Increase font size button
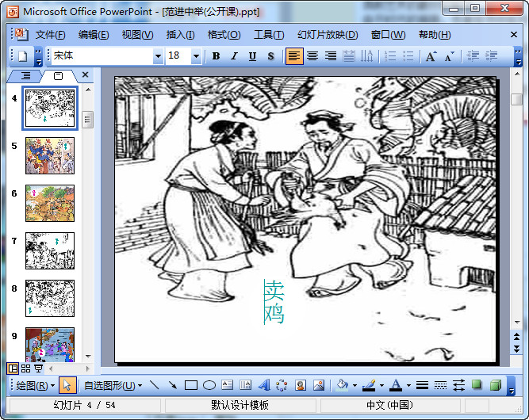Screen dimensions: 529x420 (x=431, y=56)
